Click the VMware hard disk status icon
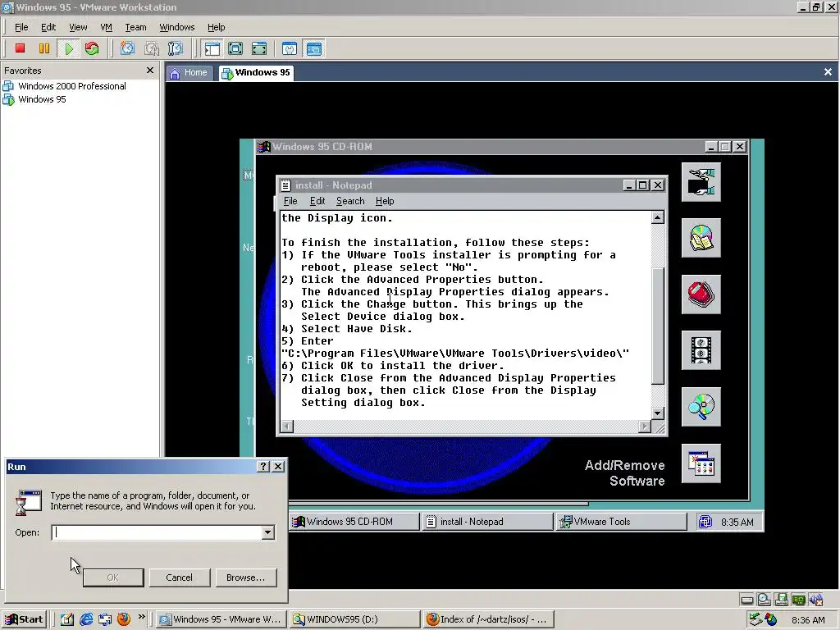Image resolution: width=840 pixels, height=630 pixels. [x=746, y=600]
